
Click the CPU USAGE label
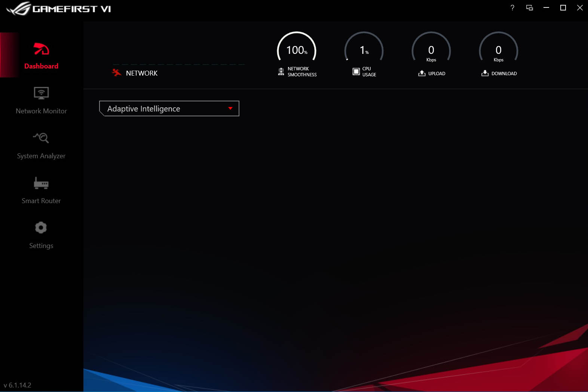(369, 72)
